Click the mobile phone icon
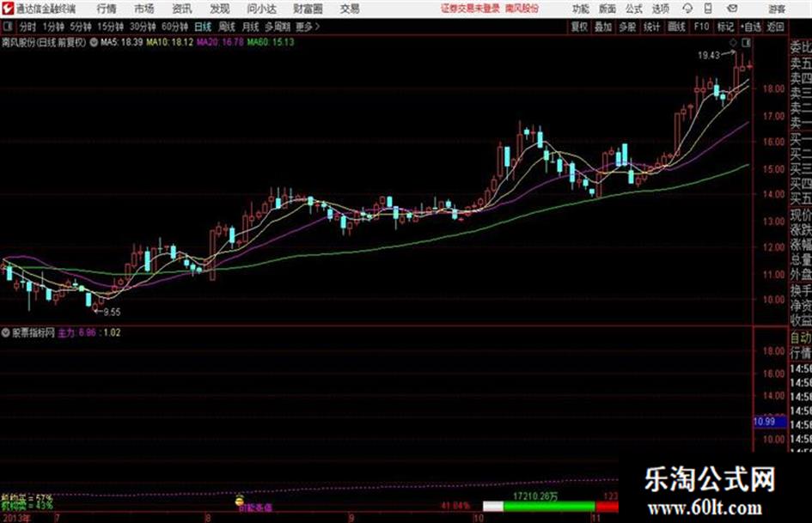This screenshot has height=523, width=812. coord(708,9)
